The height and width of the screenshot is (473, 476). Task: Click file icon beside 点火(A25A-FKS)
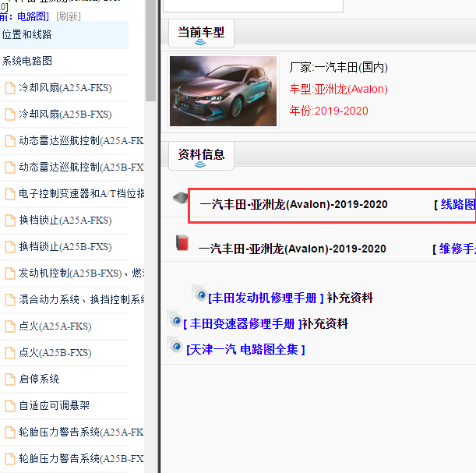pos(10,327)
